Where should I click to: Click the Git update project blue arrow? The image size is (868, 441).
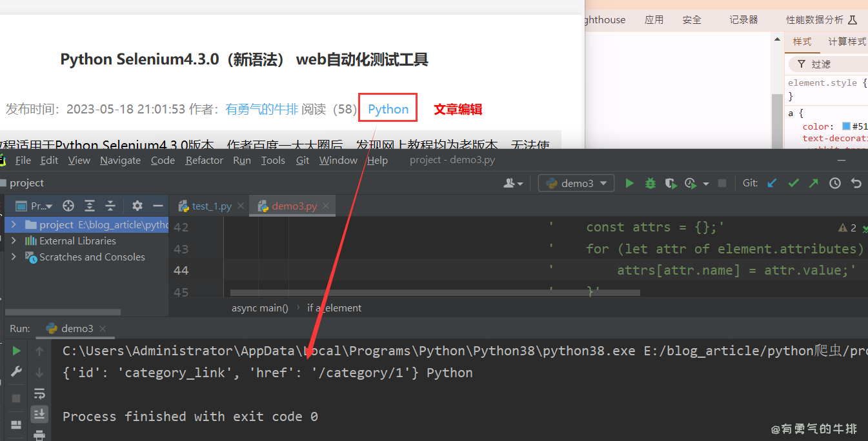click(772, 183)
